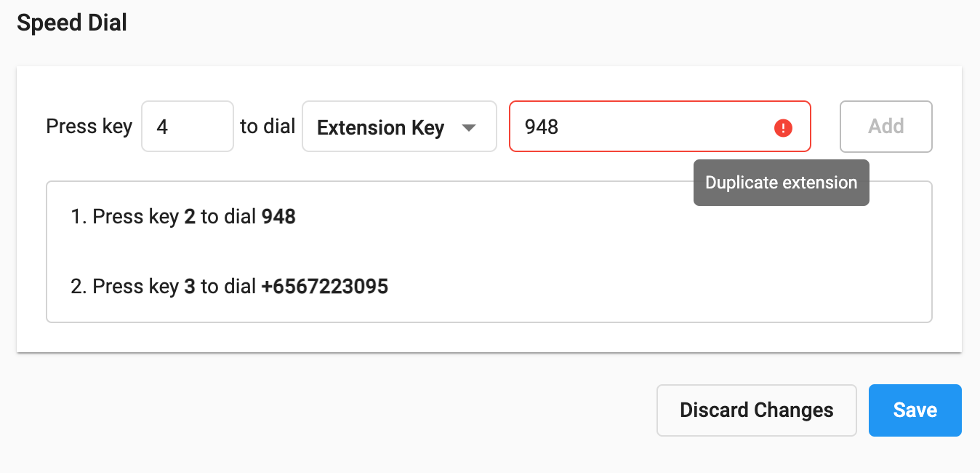Click the list number "1." of first entry
The width and height of the screenshot is (980, 473).
click(x=79, y=217)
